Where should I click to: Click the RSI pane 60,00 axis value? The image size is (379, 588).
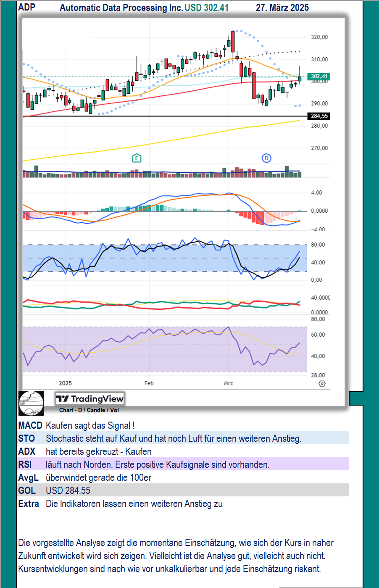(x=318, y=335)
